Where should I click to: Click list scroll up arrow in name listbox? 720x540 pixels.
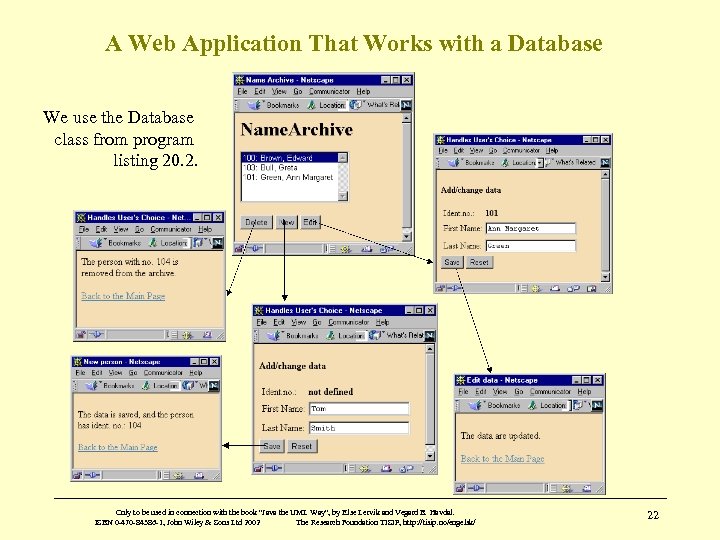click(x=343, y=158)
